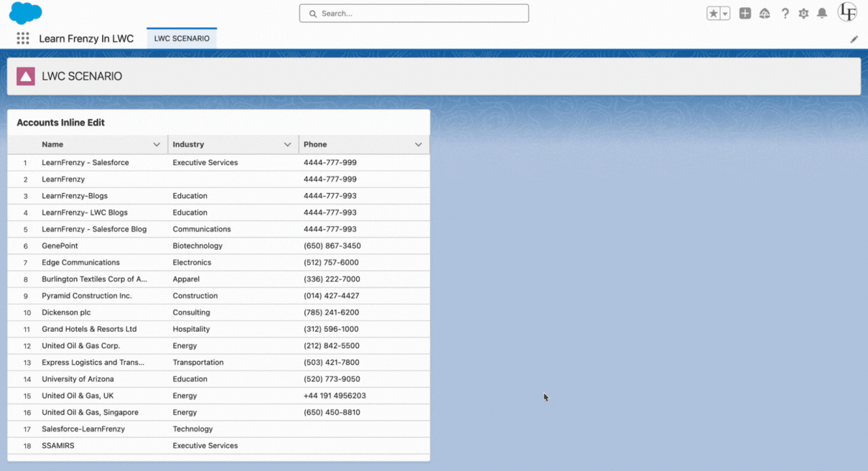Focus the global Search field
Viewport: 868px width, 471px height.
[414, 13]
